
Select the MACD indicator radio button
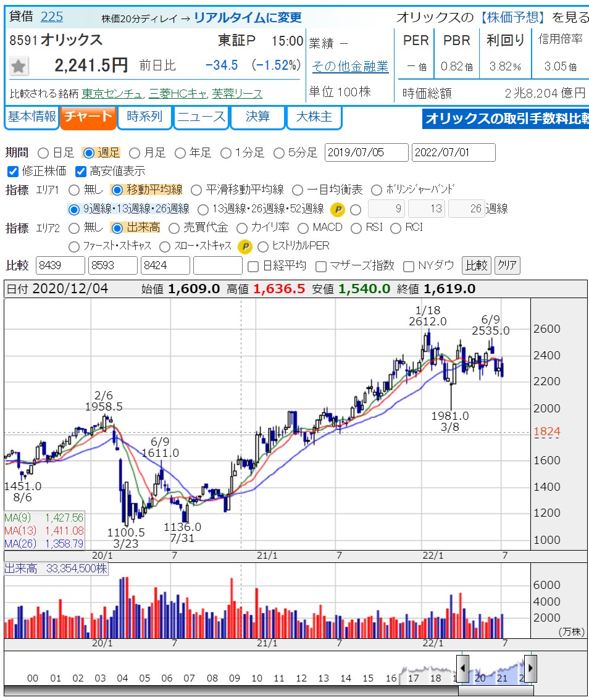[x=303, y=228]
